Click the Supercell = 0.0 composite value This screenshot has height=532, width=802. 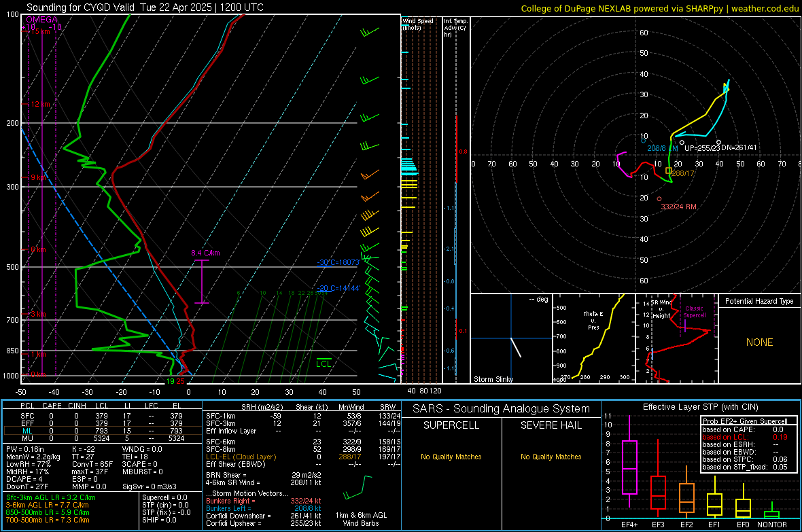click(x=164, y=497)
